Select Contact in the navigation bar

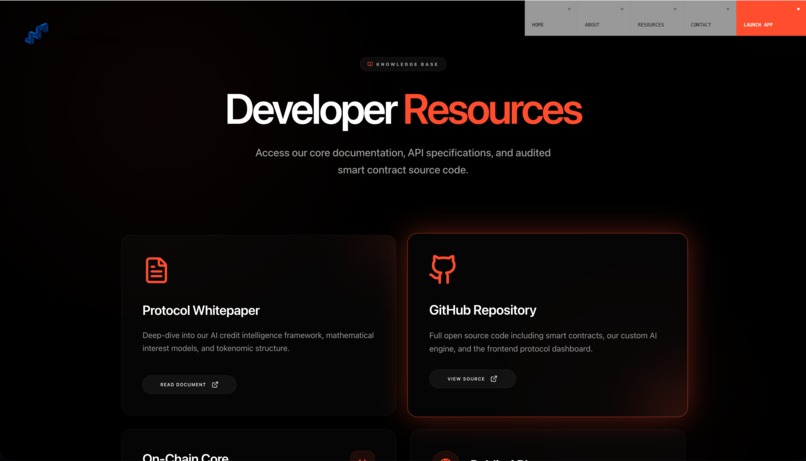click(x=710, y=19)
